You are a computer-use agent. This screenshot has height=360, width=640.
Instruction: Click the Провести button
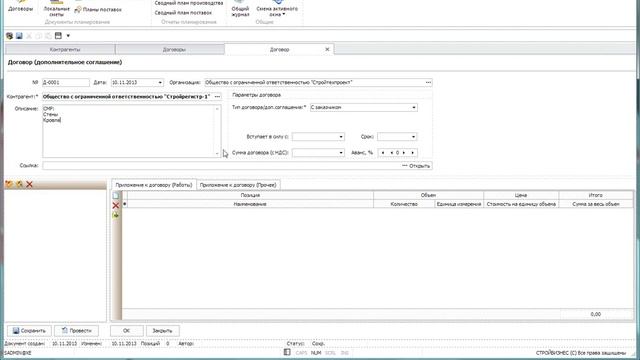(76, 331)
